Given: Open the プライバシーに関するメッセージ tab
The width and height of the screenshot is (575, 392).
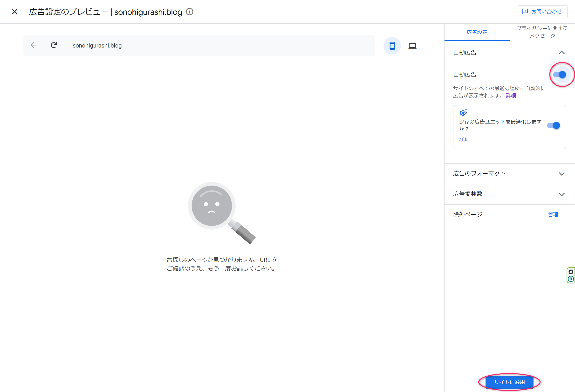Looking at the screenshot, I should pyautogui.click(x=542, y=32).
